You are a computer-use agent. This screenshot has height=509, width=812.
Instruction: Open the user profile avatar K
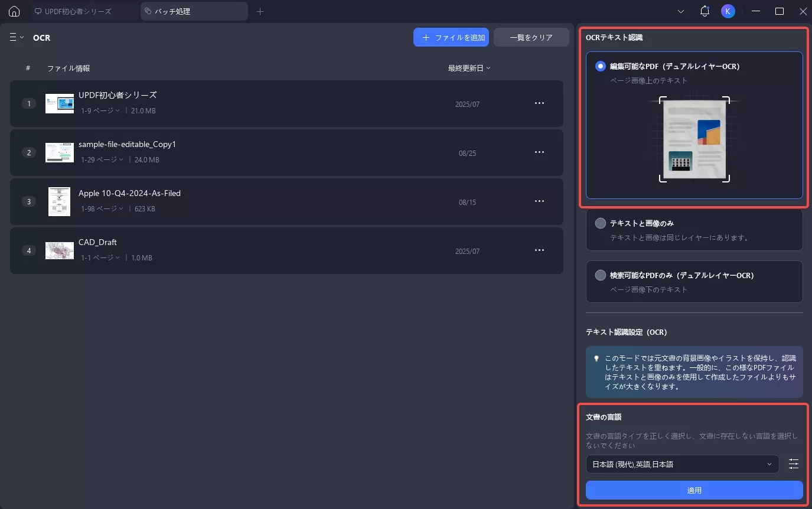pyautogui.click(x=728, y=11)
